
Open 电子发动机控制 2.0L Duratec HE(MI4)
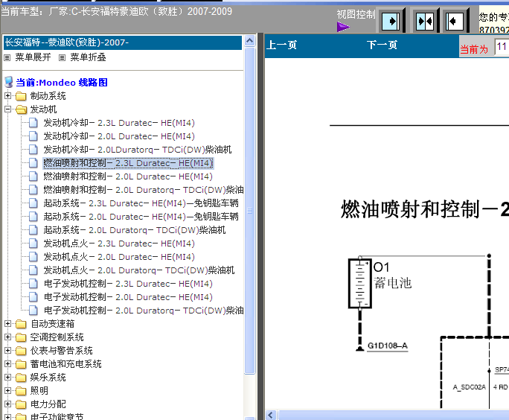pos(128,297)
